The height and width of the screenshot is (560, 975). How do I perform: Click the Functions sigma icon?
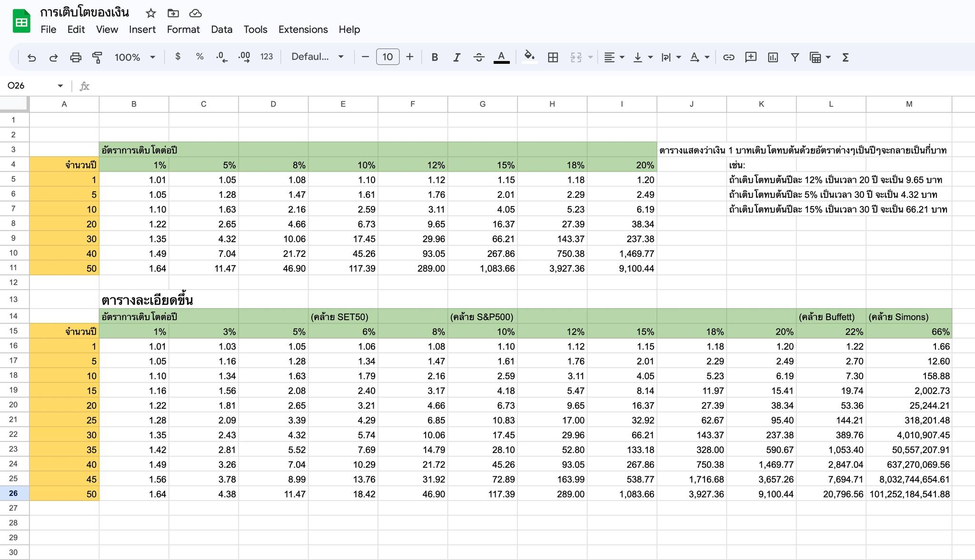click(846, 58)
